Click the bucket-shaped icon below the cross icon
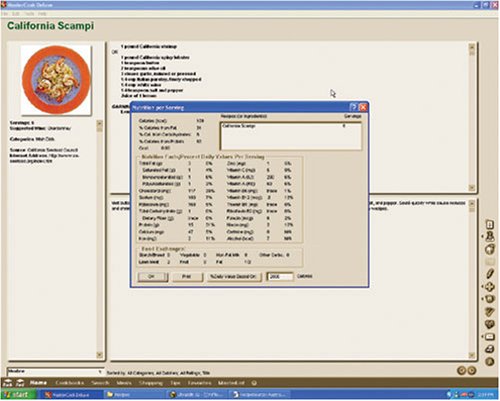The width and height of the screenshot is (500, 401). pyautogui.click(x=490, y=299)
